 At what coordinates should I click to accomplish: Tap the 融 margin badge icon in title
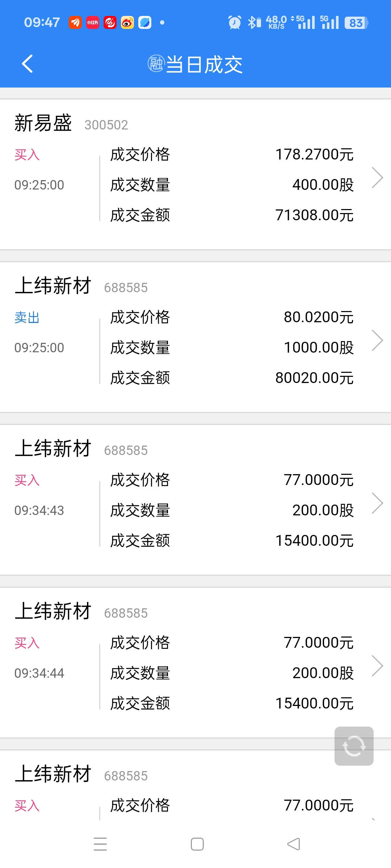click(x=156, y=64)
